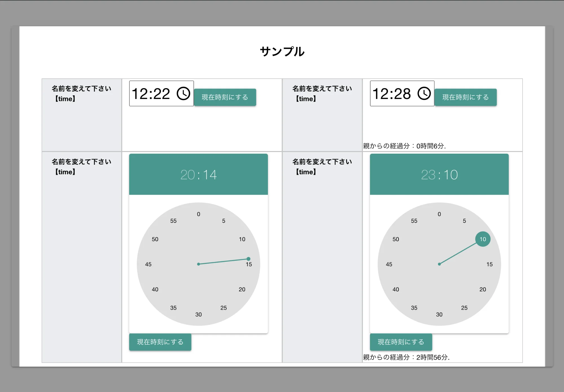Click the center pivot dot of the left clock face
Image resolution: width=564 pixels, height=392 pixels.
pos(199,264)
